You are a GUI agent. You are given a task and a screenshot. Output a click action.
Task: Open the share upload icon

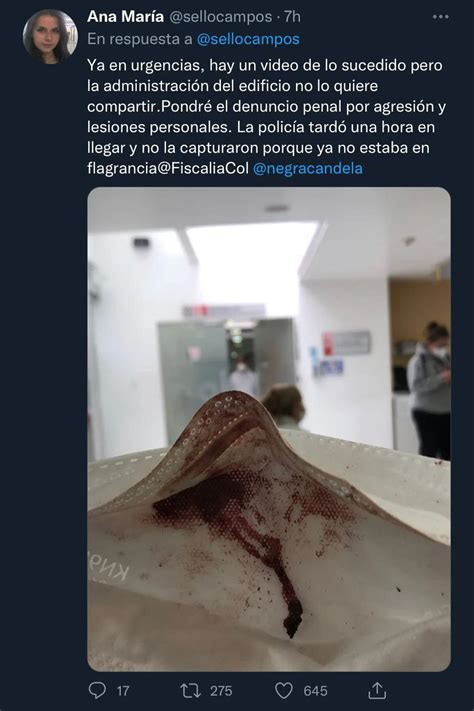coord(376,690)
